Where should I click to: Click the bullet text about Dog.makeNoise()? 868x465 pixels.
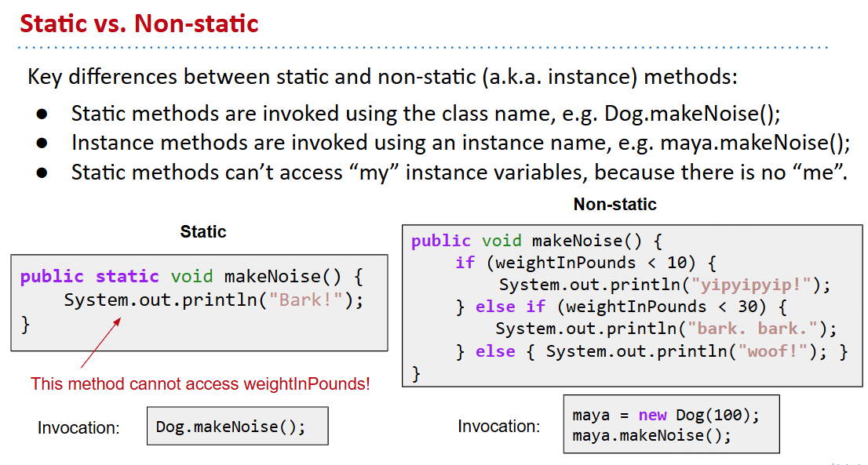pyautogui.click(x=425, y=114)
